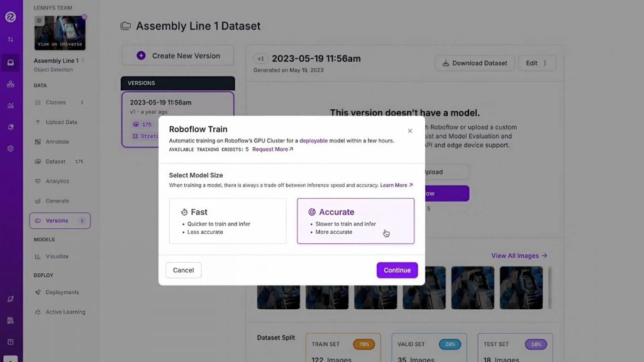
Task: Open the settings gear in purple sidebar
Action: [x=11, y=149]
